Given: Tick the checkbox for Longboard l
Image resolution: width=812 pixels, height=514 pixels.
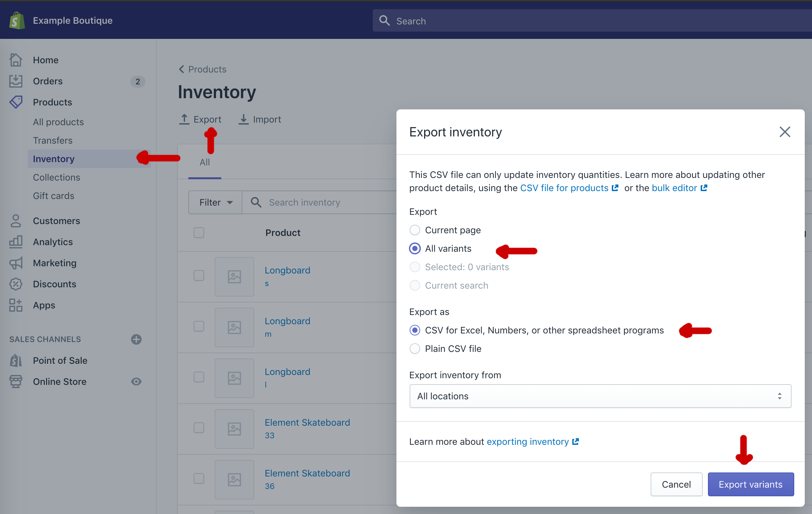Looking at the screenshot, I should coord(199,377).
